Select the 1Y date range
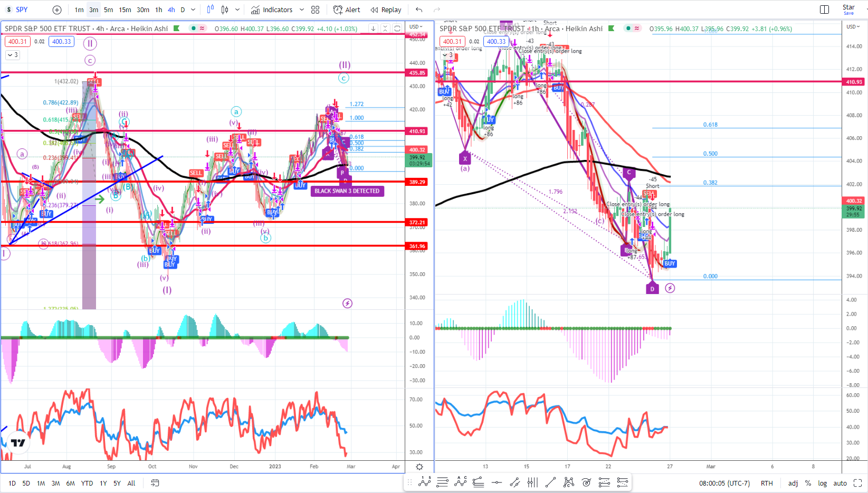 click(x=103, y=483)
